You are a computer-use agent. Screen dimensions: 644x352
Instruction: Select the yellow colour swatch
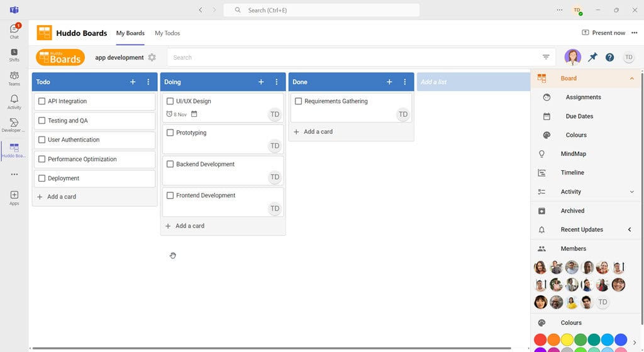point(567,339)
